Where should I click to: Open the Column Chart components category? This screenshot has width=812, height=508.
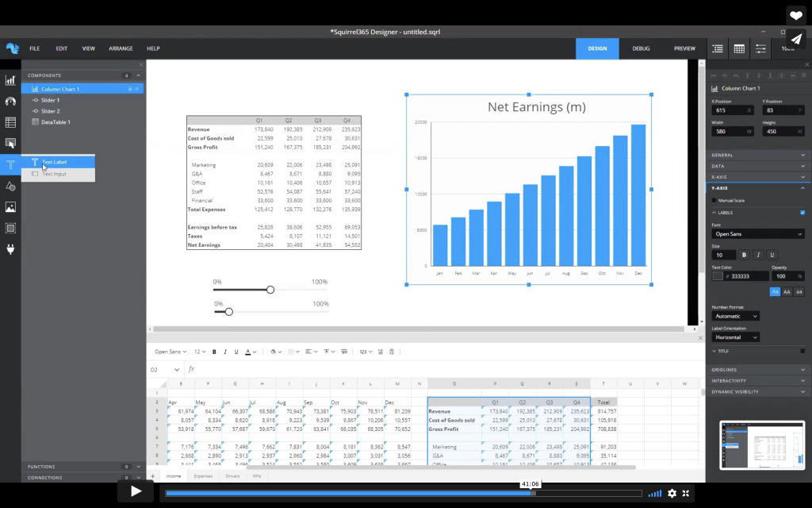(x=12, y=80)
